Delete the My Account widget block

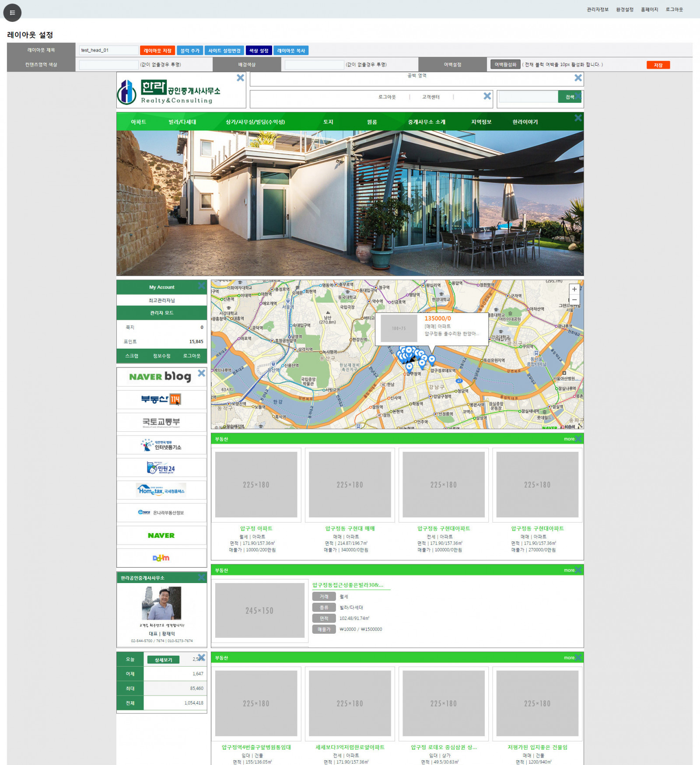(201, 286)
